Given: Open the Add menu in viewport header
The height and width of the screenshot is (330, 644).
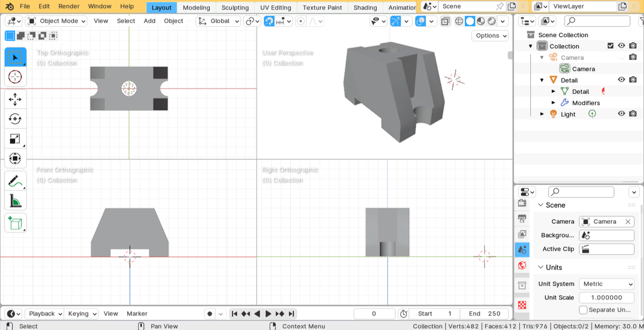Looking at the screenshot, I should point(150,21).
